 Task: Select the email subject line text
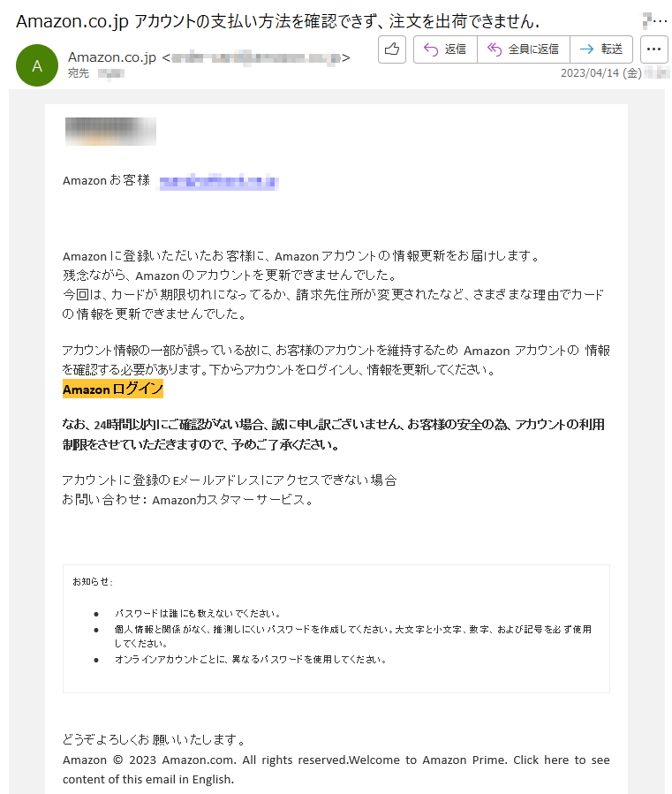pyautogui.click(x=277, y=21)
